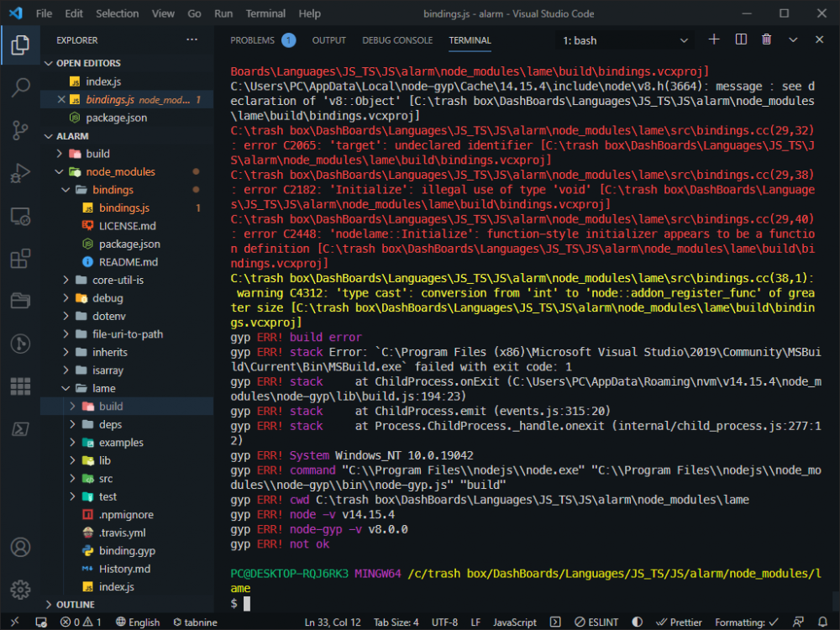Image resolution: width=840 pixels, height=630 pixels.
Task: Close the terminal panel
Action: 819,39
